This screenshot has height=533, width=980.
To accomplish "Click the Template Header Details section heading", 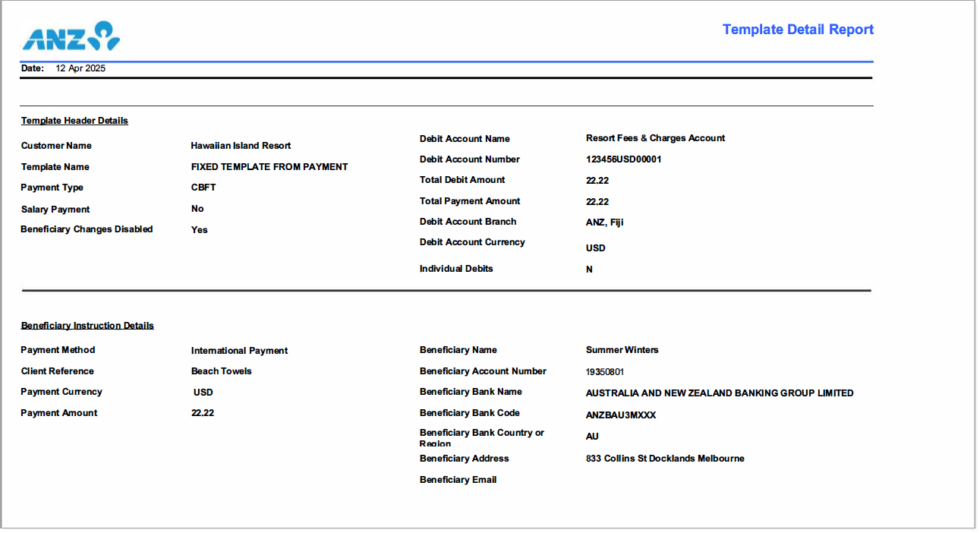I will 74,120.
